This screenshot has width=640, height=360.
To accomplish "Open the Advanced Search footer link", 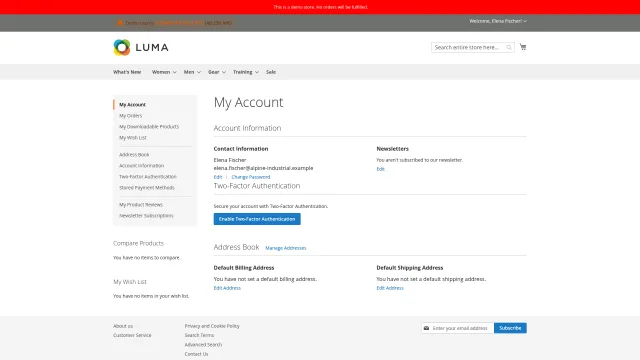I will click(x=203, y=344).
